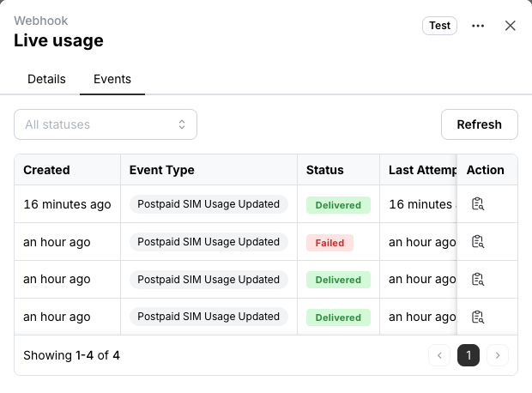Click the Delivered badge in 16 minutes ago row
The width and height of the screenshot is (532, 393).
pos(338,205)
